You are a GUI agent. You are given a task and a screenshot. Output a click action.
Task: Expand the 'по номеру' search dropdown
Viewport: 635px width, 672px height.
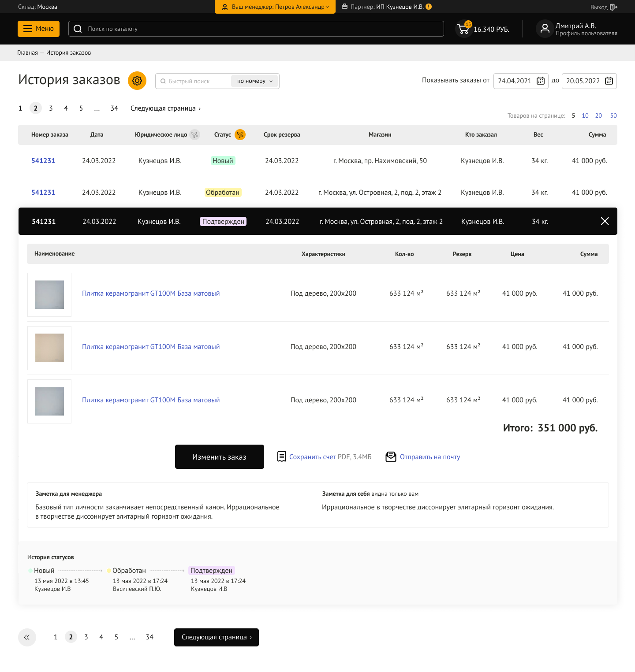[x=255, y=81]
